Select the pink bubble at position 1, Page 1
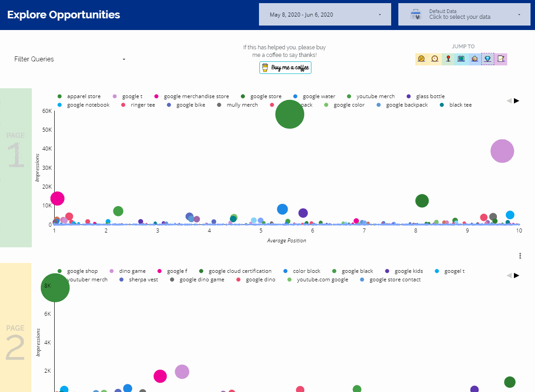The width and height of the screenshot is (535, 392). point(57,198)
